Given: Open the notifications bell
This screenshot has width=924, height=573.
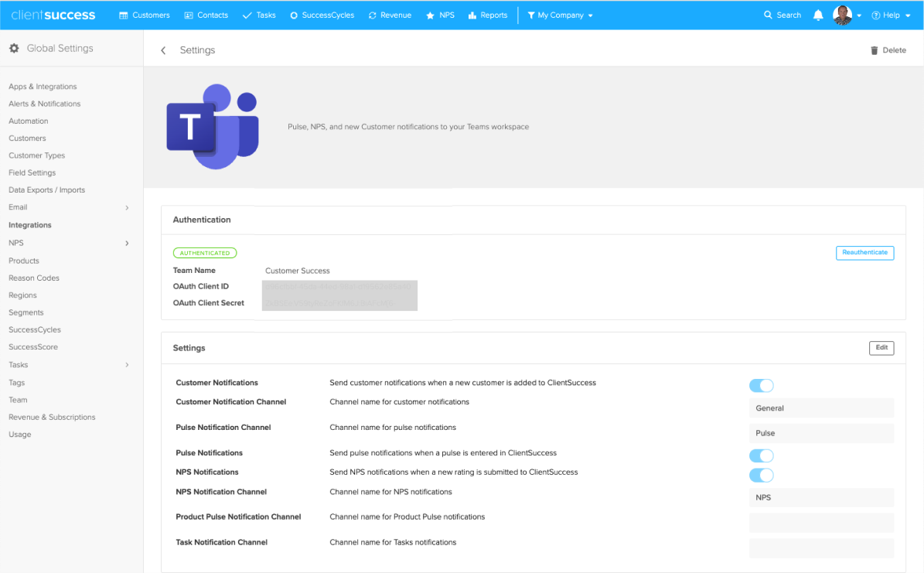Looking at the screenshot, I should tap(818, 15).
